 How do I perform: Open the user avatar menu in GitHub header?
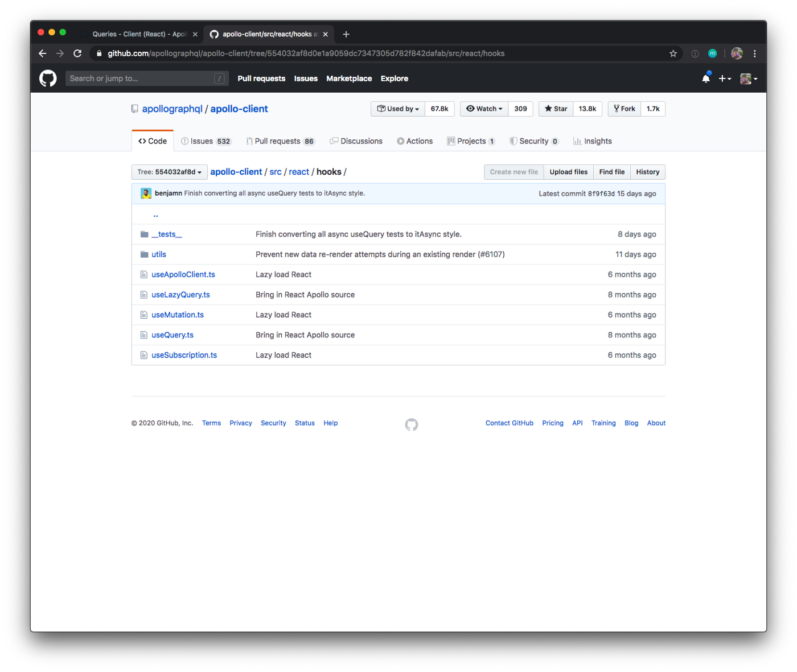(749, 79)
